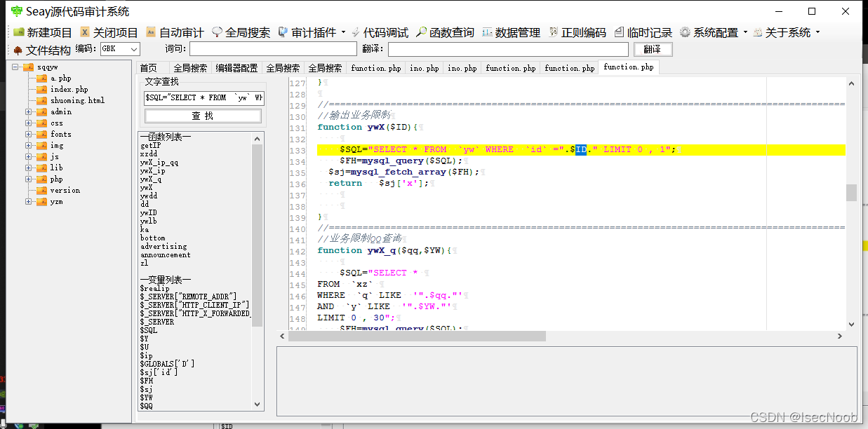868x429 pixels.
Task: Expand the yzm folder node
Action: click(x=29, y=201)
